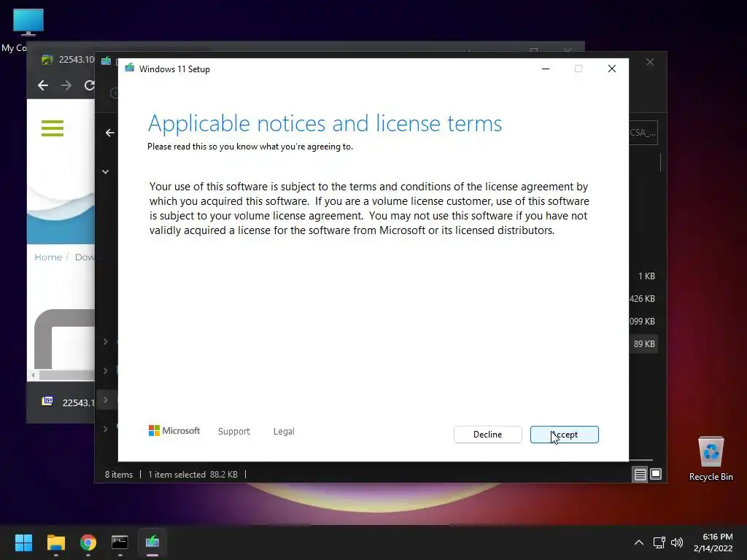Screen dimensions: 747x560
Task: Expand the highlighted tree node in Explorer
Action: (105, 400)
